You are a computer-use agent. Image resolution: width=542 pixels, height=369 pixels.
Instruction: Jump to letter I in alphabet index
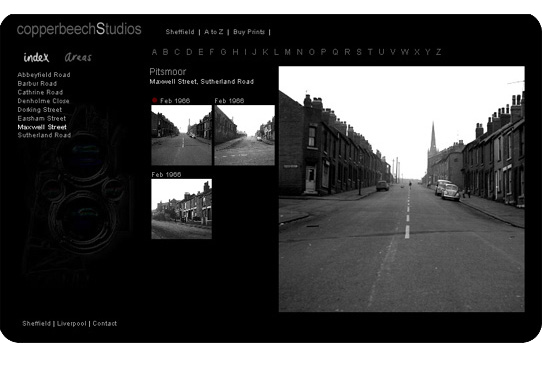tap(245, 52)
